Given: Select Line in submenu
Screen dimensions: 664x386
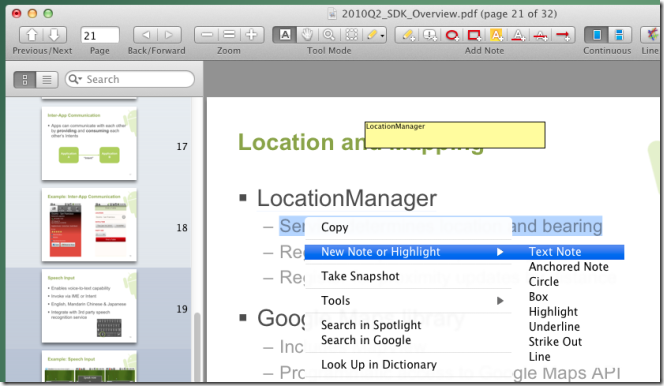Looking at the screenshot, I should pyautogui.click(x=568, y=357).
